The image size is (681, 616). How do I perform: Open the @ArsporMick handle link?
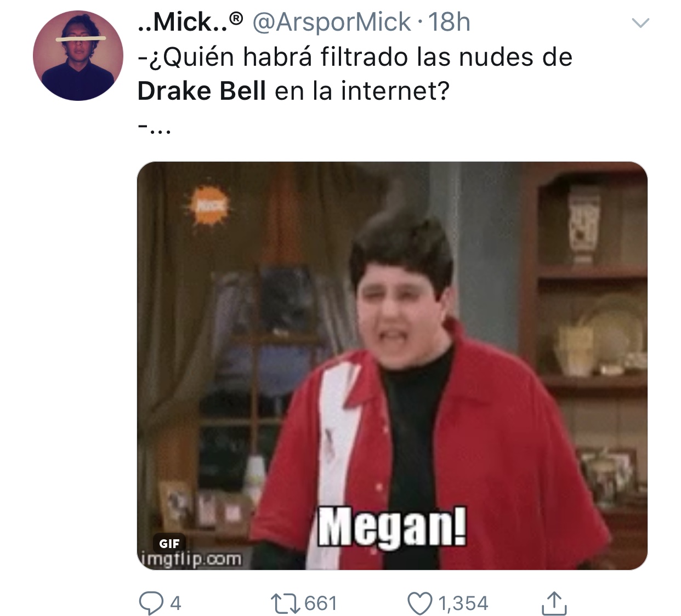pos(331,22)
